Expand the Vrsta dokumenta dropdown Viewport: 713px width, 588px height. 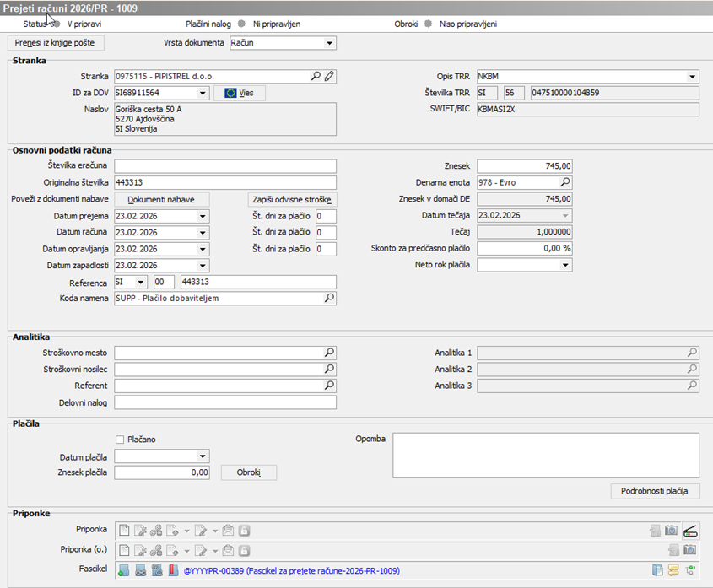pyautogui.click(x=328, y=43)
